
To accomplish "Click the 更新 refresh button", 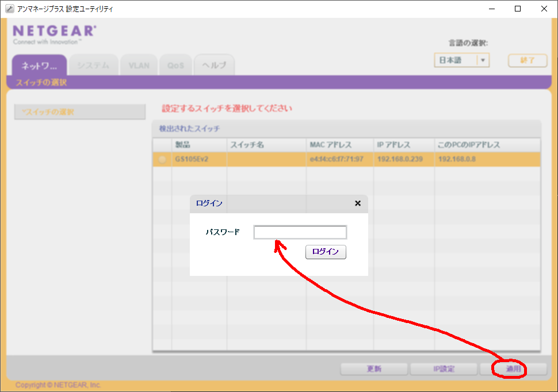I will (374, 369).
